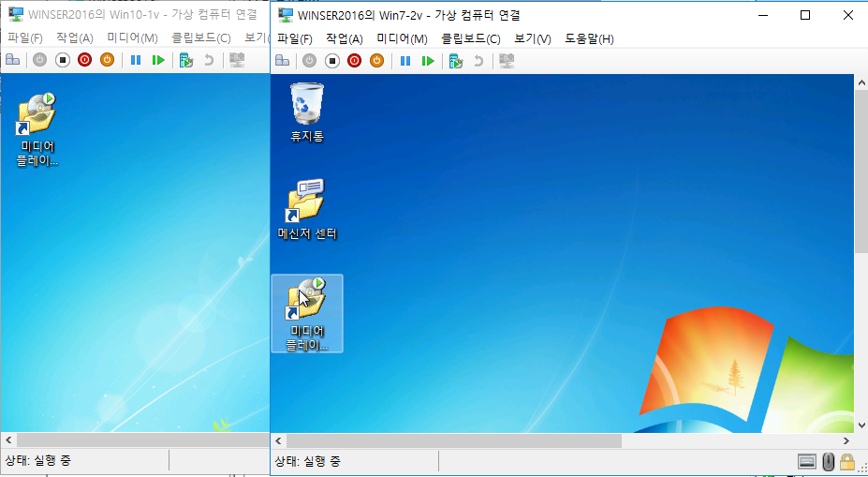Open 클립보드(C) menu in Win10-1v window

[201, 38]
